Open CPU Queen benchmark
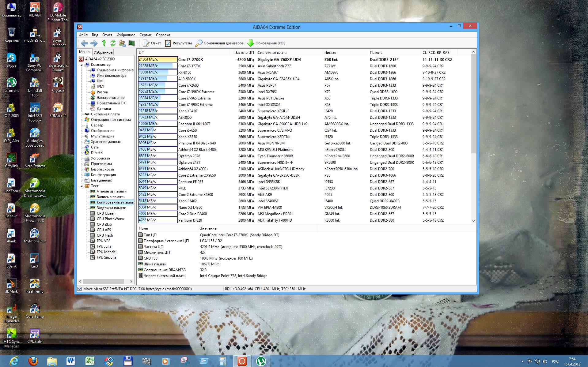 (106, 213)
